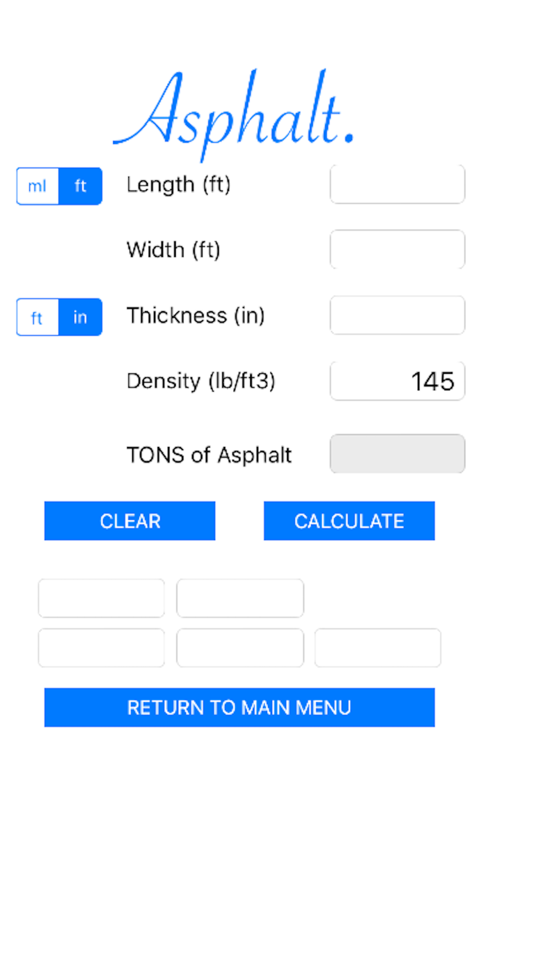Click the Length (ft) input field

pos(397,184)
